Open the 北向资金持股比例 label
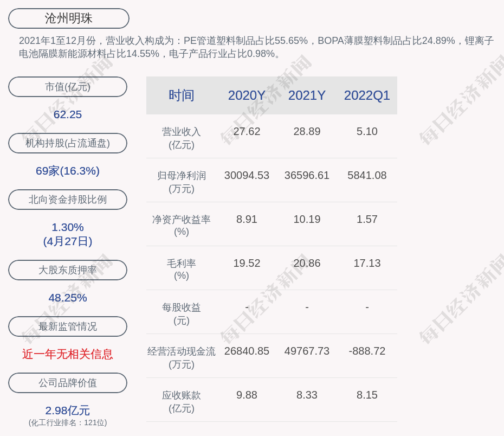 point(68,200)
